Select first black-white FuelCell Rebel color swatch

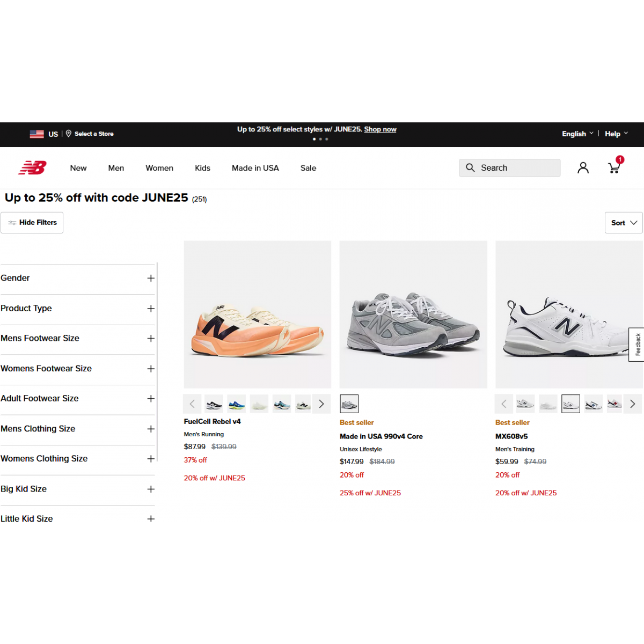(214, 404)
